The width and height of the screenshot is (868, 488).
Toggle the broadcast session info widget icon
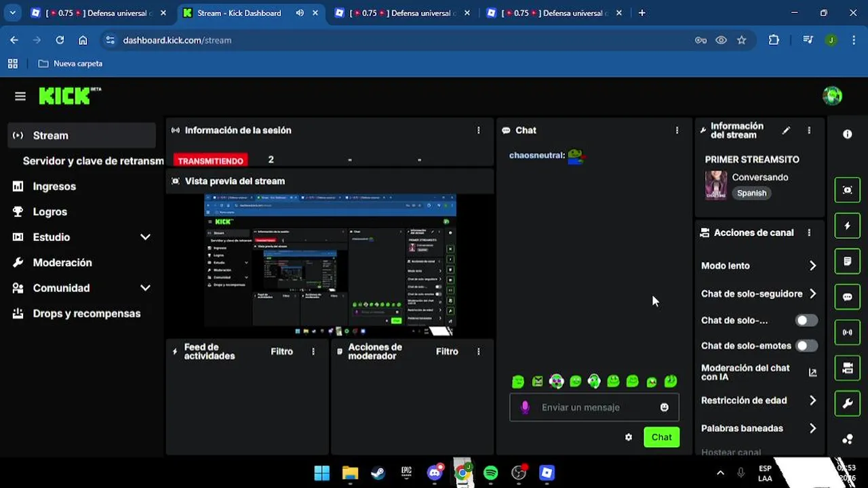pos(847,333)
